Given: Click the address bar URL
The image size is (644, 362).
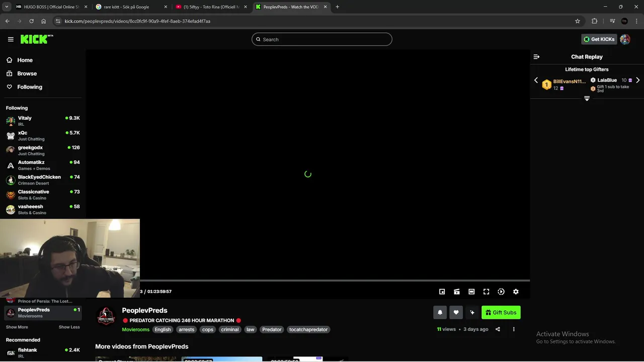Looking at the screenshot, I should 137,21.
